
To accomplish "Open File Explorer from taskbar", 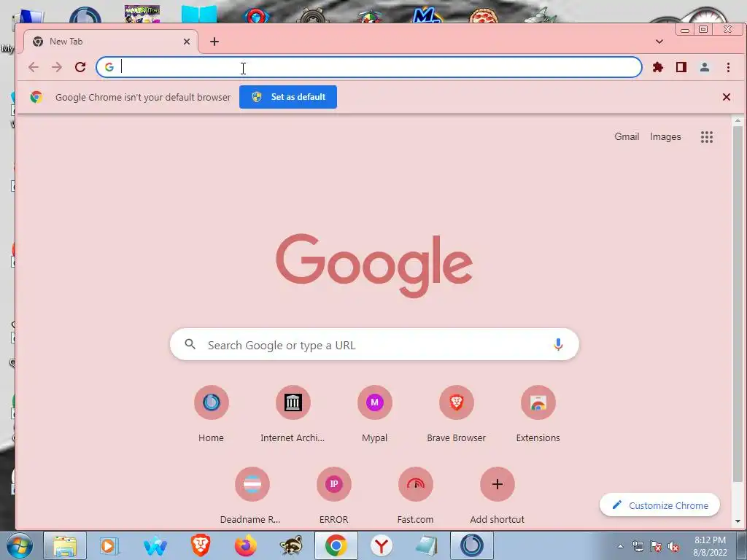I will click(65, 545).
